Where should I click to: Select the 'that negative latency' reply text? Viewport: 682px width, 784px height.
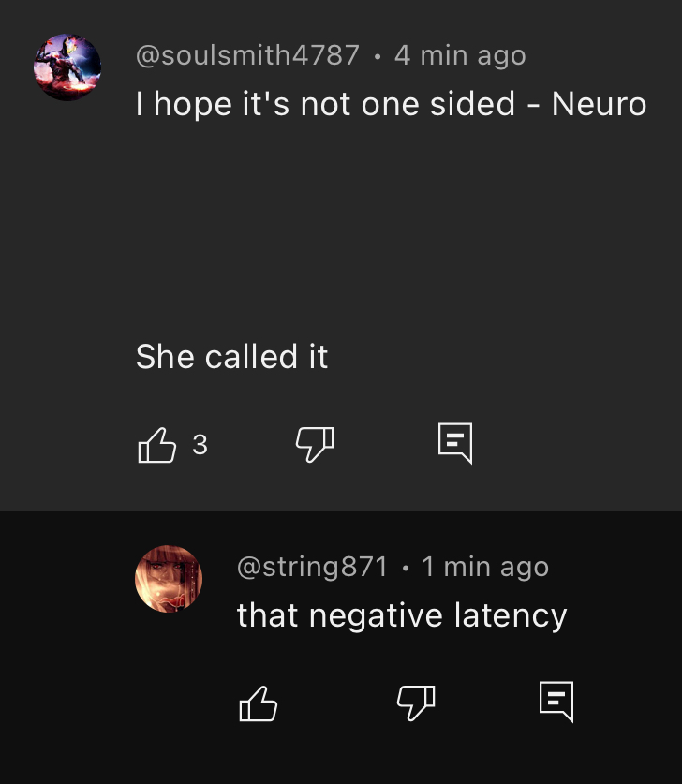[x=402, y=615]
